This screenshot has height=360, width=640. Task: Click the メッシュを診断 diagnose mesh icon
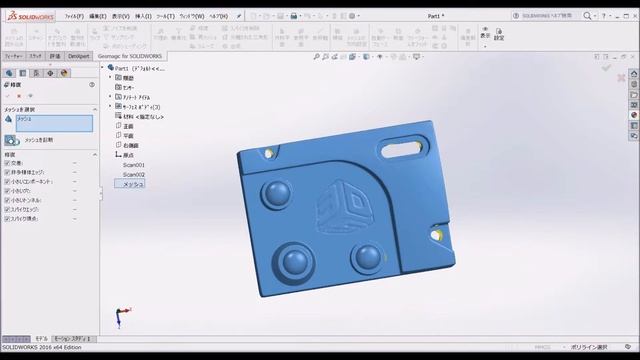coord(11,140)
